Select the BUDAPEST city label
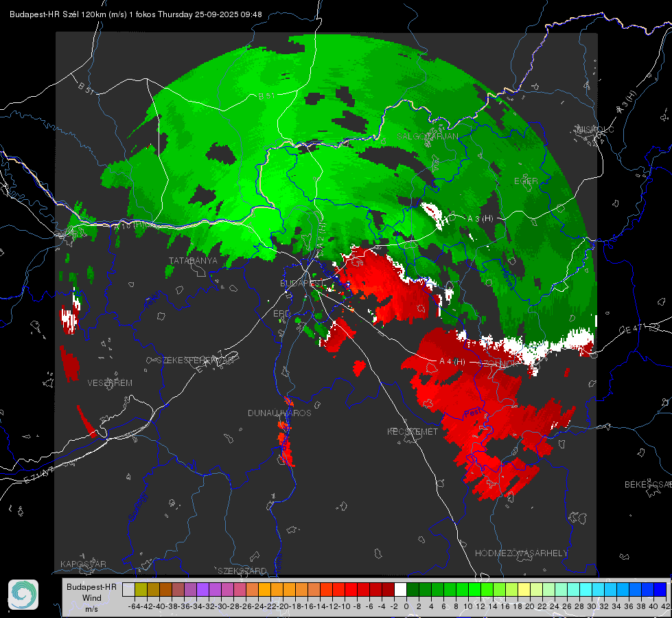 coord(301,284)
